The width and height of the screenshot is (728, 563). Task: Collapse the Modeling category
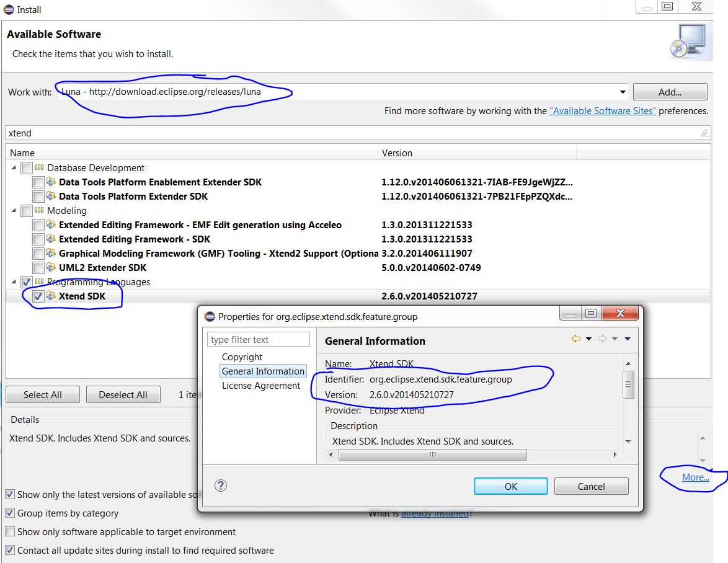[14, 210]
